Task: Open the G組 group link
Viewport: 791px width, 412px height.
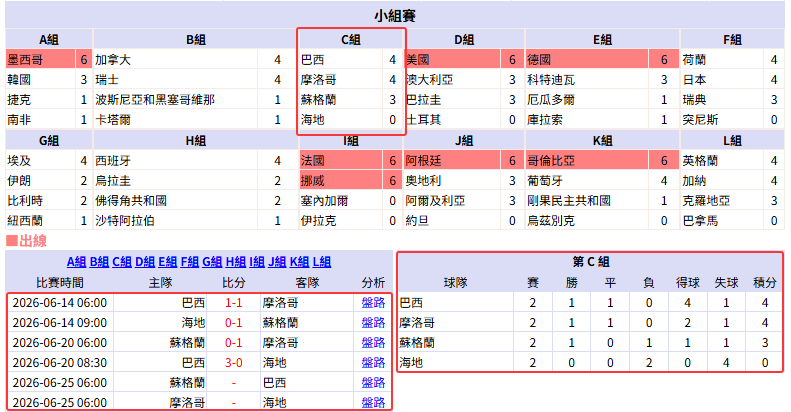Action: (x=212, y=262)
